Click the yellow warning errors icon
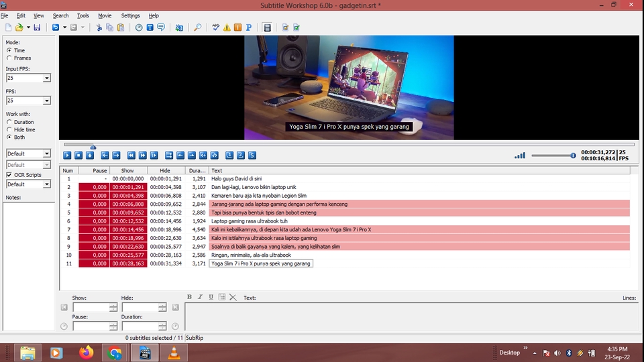 (227, 27)
